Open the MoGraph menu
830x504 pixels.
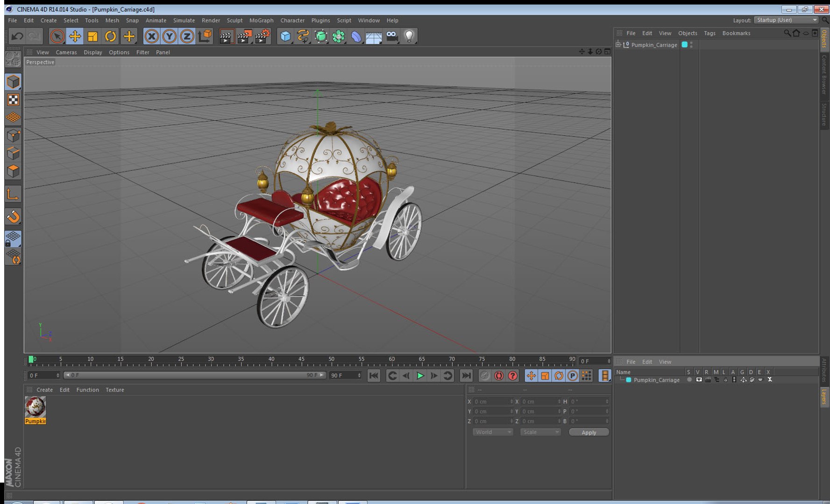click(x=261, y=21)
